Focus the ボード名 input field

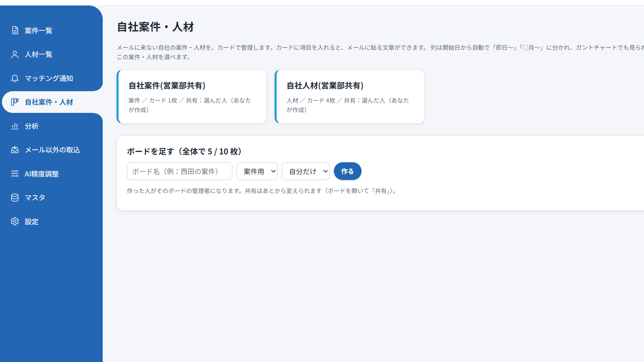[179, 171]
